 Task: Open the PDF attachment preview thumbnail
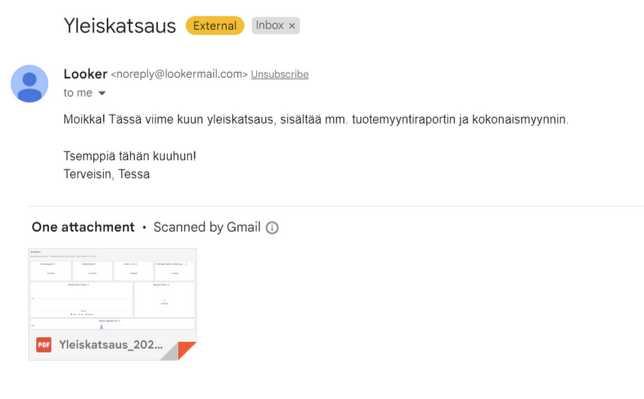click(112, 289)
